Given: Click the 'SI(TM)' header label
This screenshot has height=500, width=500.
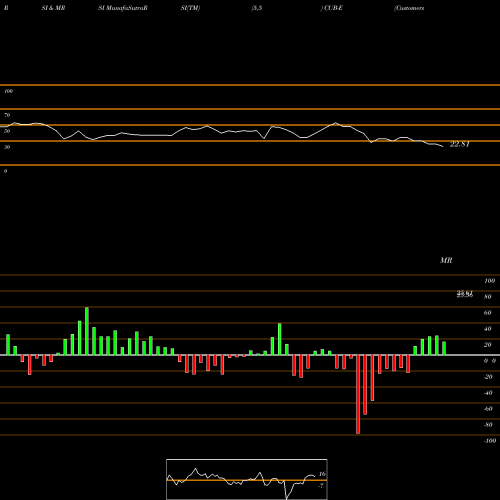Looking at the screenshot, I should [x=190, y=8].
